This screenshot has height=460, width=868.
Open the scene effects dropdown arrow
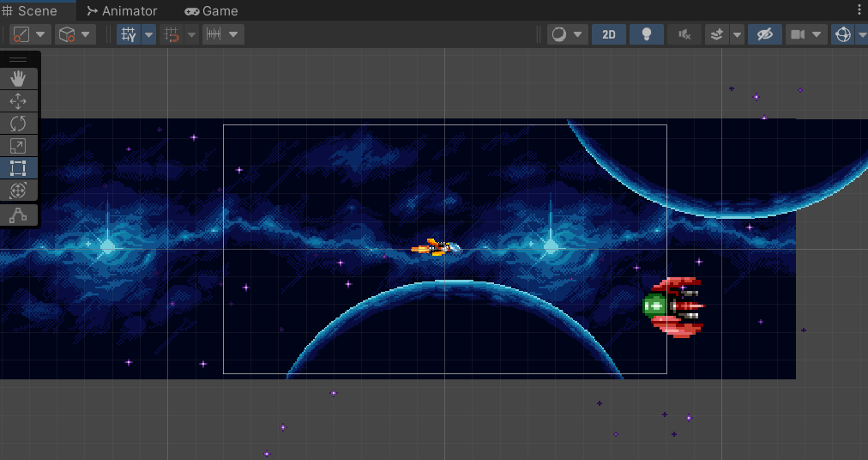pos(737,34)
